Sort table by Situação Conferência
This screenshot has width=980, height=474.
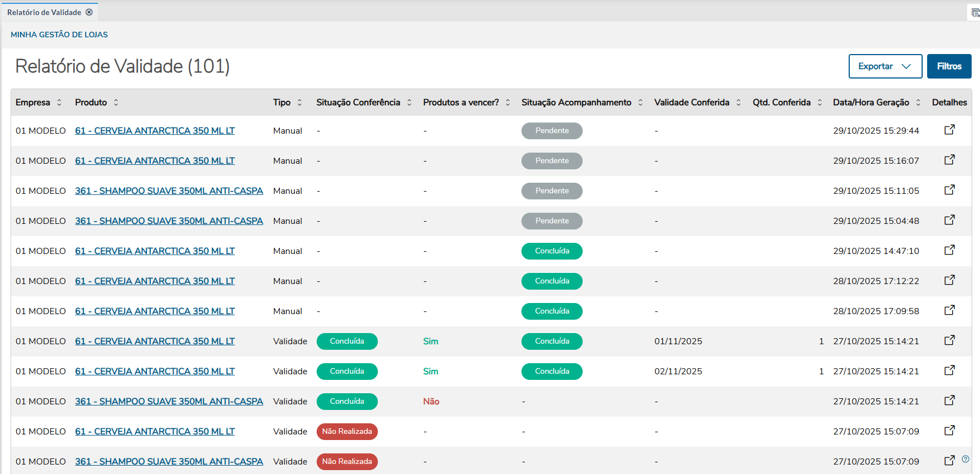click(x=409, y=102)
